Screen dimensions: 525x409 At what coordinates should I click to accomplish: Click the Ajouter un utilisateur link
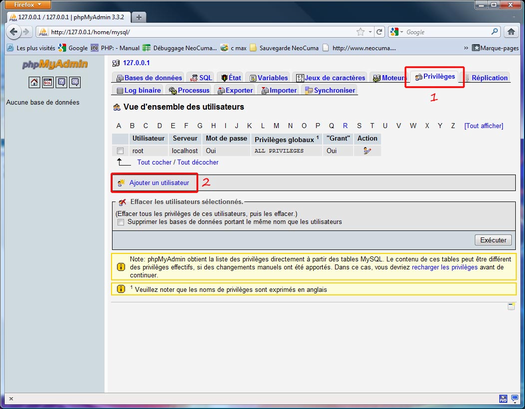[x=159, y=183]
